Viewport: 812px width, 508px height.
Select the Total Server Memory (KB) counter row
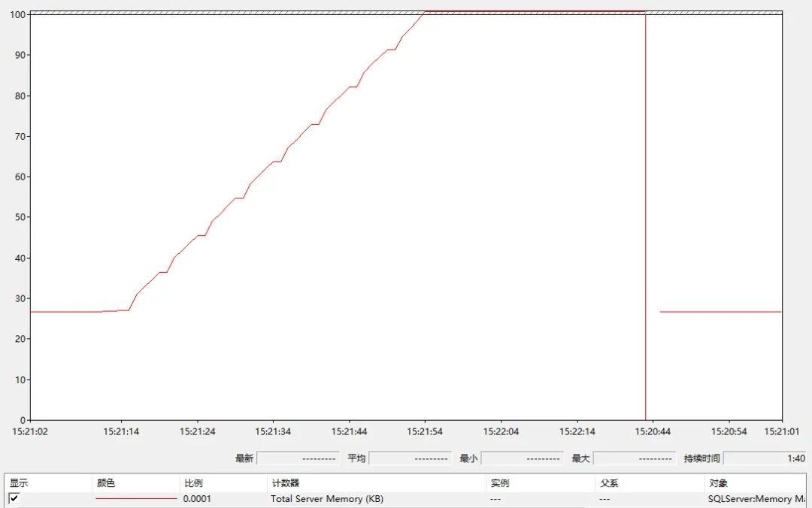tap(405, 499)
